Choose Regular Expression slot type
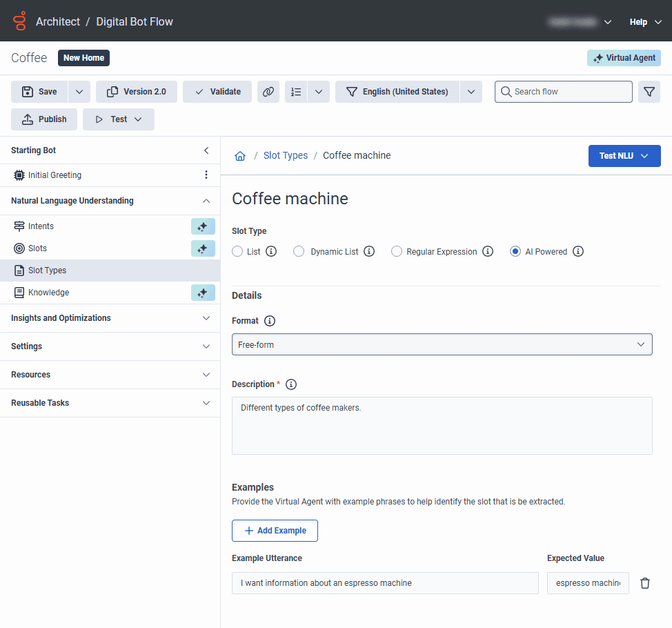The height and width of the screenshot is (628, 672). [397, 252]
